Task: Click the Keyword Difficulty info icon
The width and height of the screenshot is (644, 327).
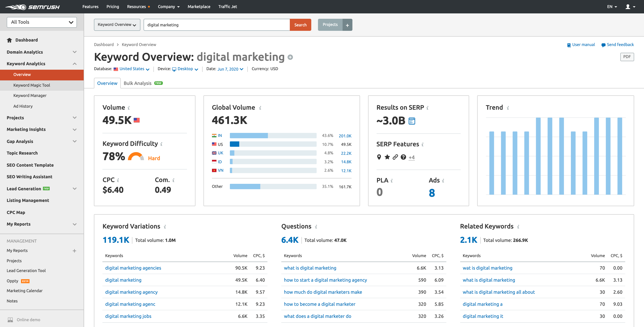Action: point(161,144)
